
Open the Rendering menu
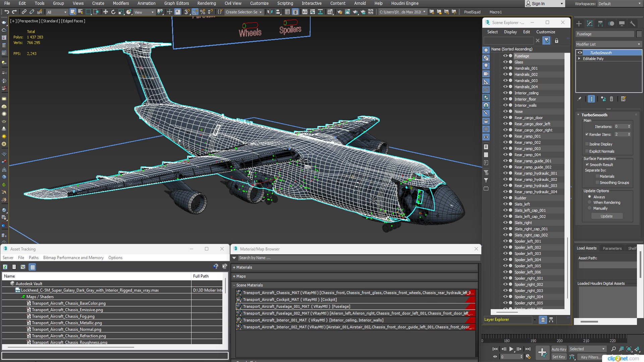(206, 3)
